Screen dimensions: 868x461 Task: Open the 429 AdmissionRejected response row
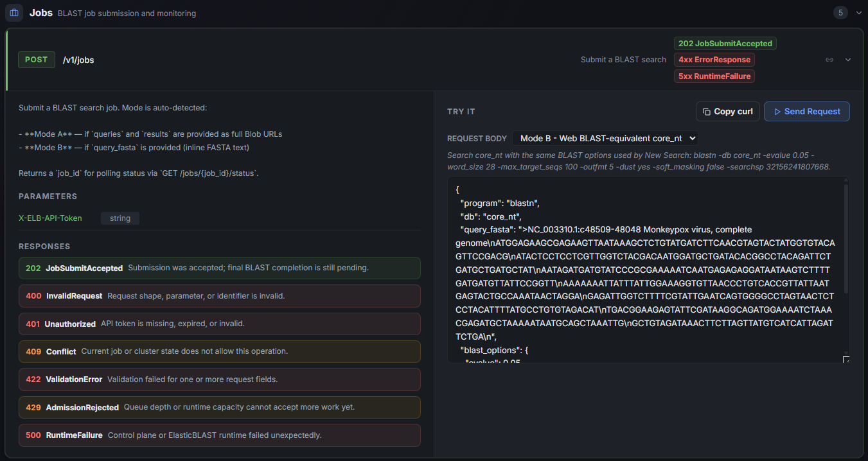220,407
